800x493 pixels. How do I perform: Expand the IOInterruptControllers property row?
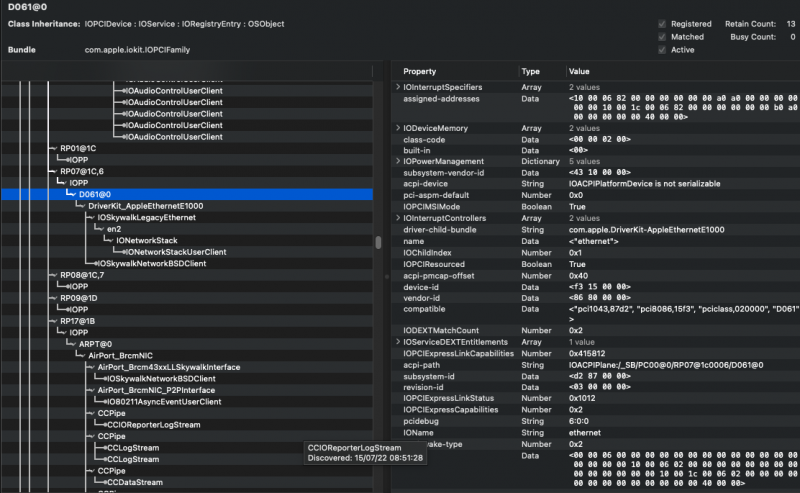[x=398, y=217]
